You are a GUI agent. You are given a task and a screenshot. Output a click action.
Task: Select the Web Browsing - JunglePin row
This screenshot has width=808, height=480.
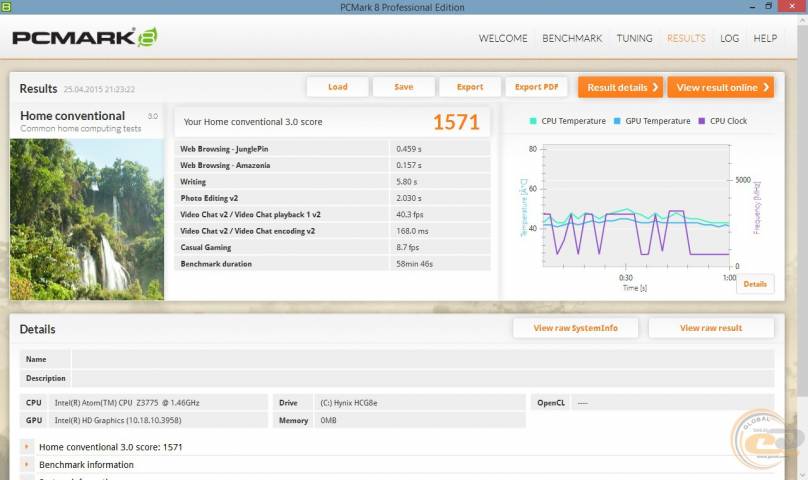pyautogui.click(x=332, y=149)
